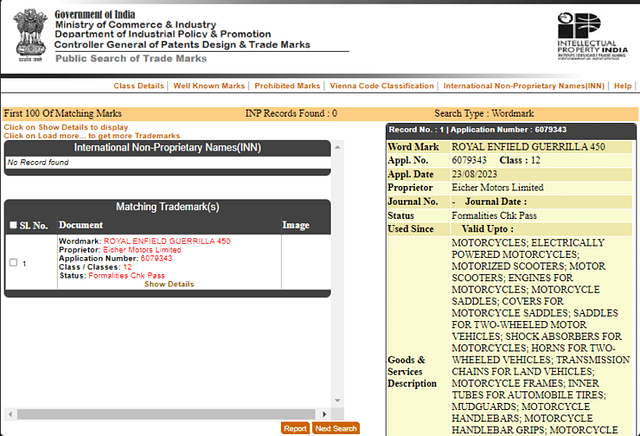Click the horizontal scrollbar left arrow
The height and width of the screenshot is (436, 640).
10,414
